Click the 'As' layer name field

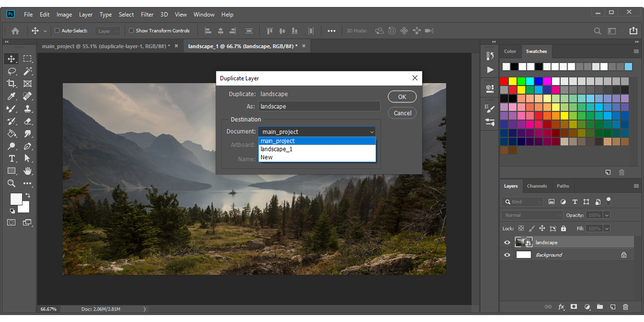coord(319,107)
